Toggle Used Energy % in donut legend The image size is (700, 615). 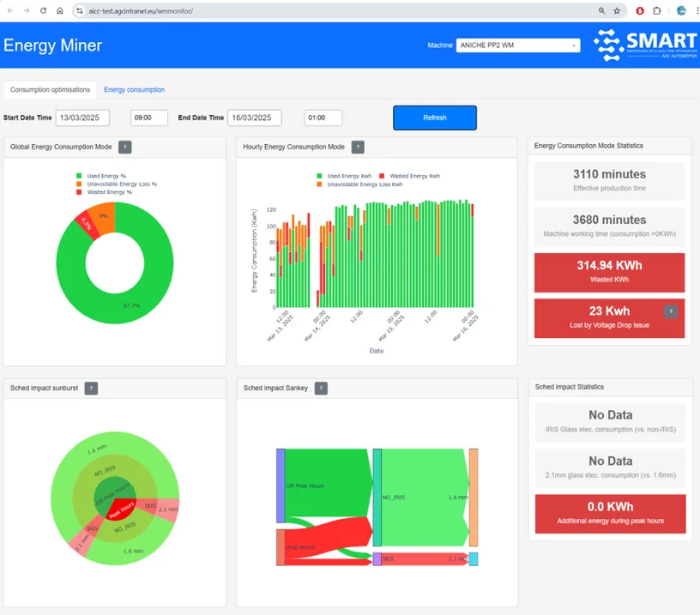pyautogui.click(x=102, y=176)
